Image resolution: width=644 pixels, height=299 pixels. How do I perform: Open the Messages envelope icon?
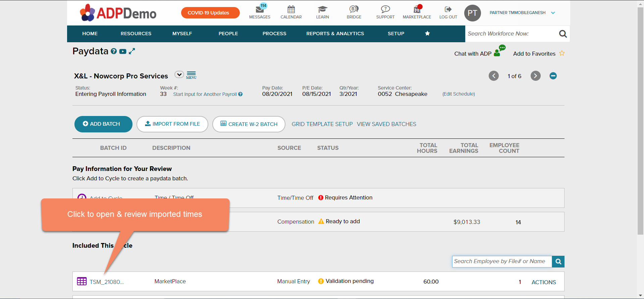259,10
